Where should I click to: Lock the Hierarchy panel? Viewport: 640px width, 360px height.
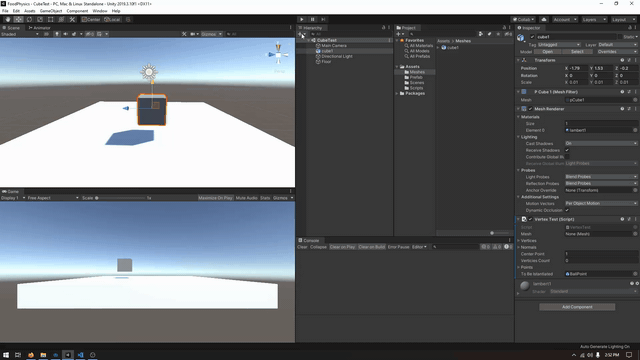tap(383, 27)
